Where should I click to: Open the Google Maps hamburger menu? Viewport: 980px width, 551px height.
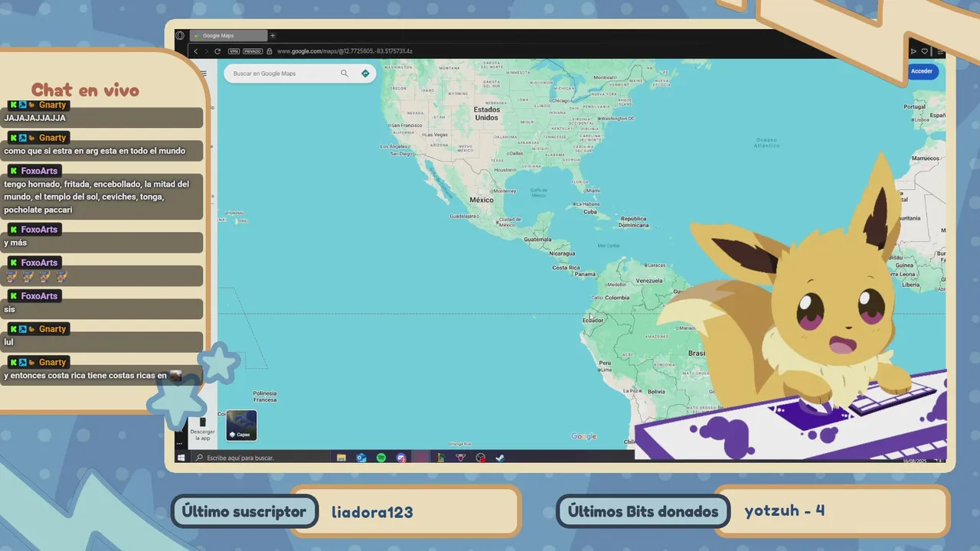click(x=204, y=74)
